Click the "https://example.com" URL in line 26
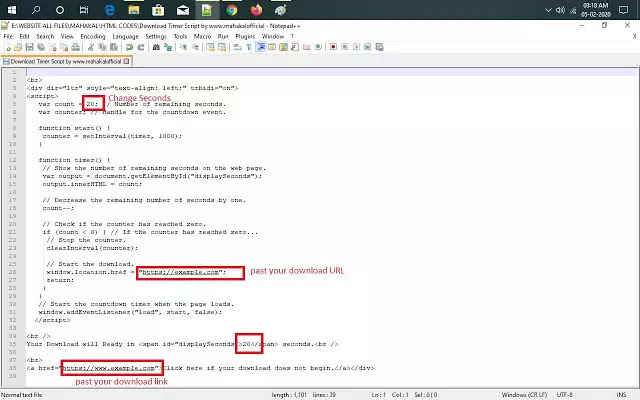 coord(181,272)
